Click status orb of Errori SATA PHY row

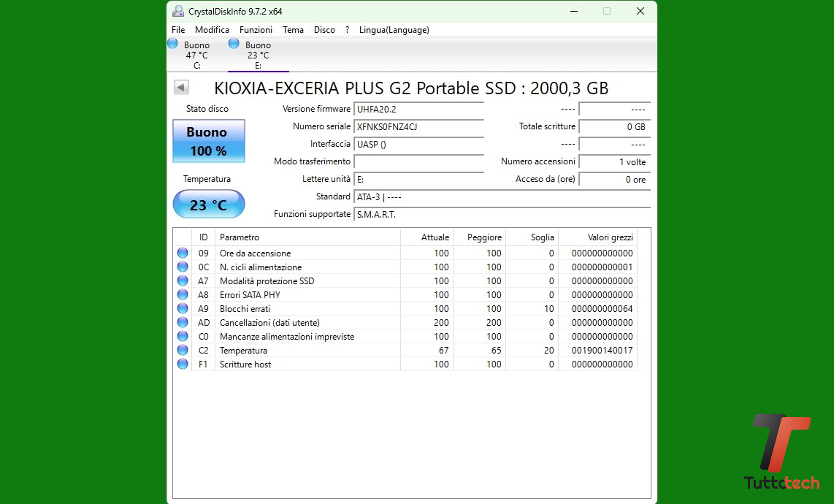183,294
